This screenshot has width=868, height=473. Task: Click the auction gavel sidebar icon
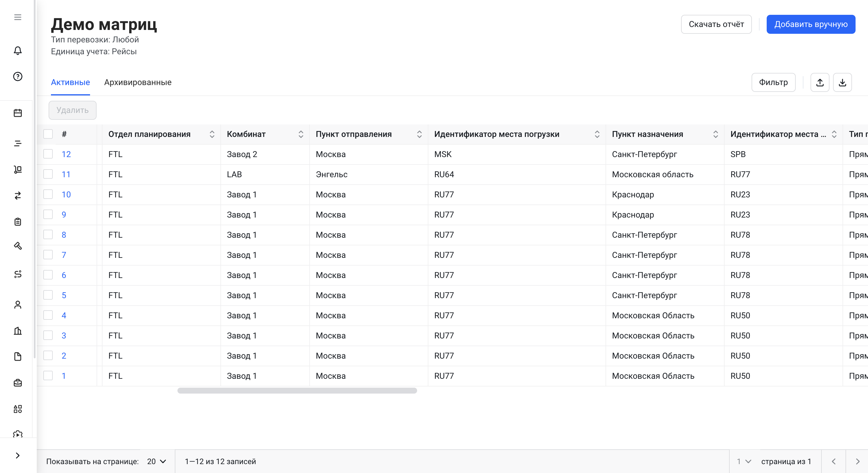point(17,246)
